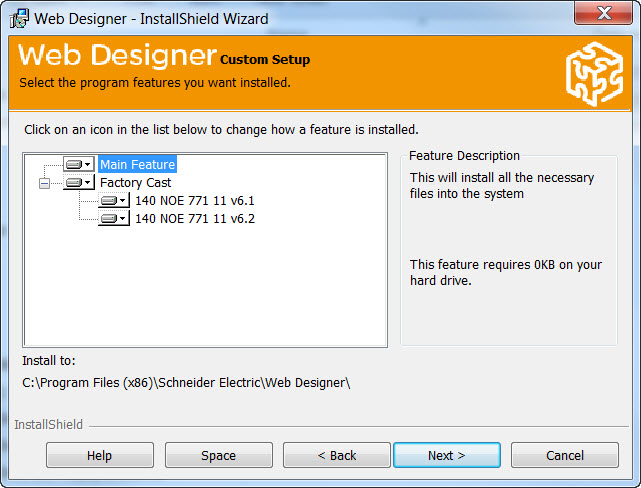Click the 'Feature Description' group label
The image size is (641, 488).
pyautogui.click(x=464, y=156)
